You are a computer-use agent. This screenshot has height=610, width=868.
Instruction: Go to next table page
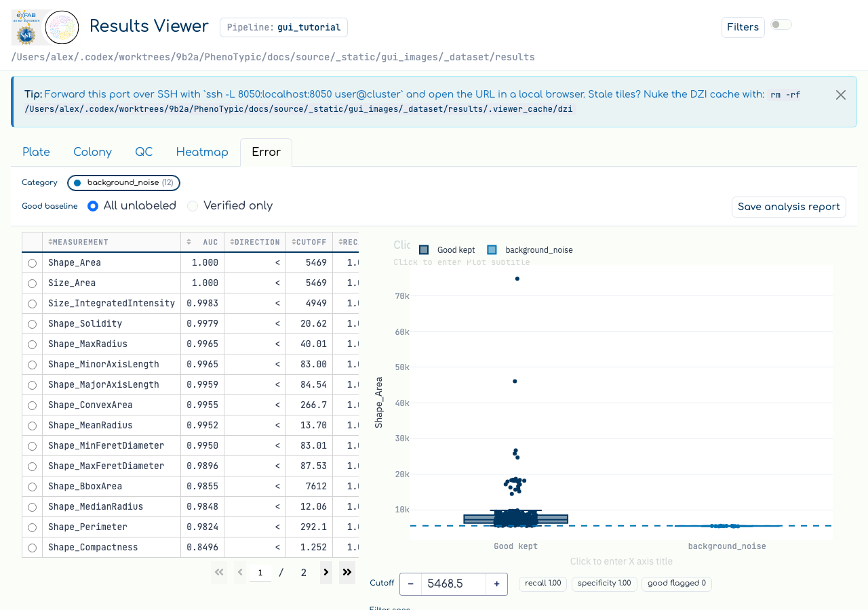pos(326,573)
